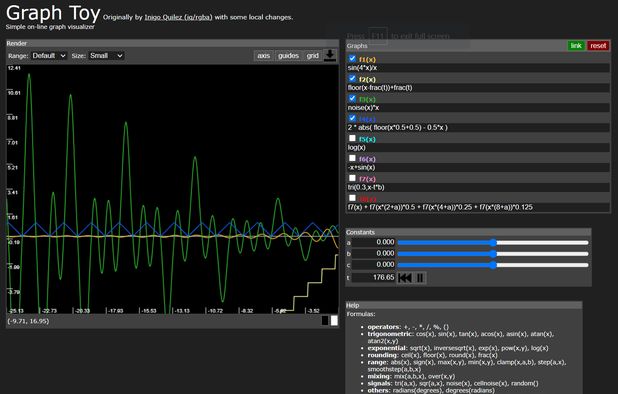The width and height of the screenshot is (618, 394).
Task: Disable the f3(x) graph checkbox
Action: coord(352,98)
